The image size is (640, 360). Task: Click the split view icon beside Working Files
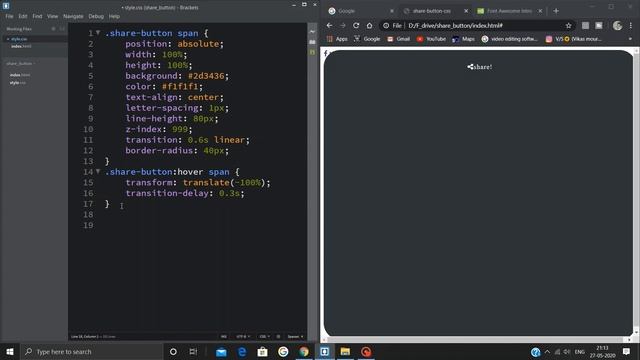62,29
